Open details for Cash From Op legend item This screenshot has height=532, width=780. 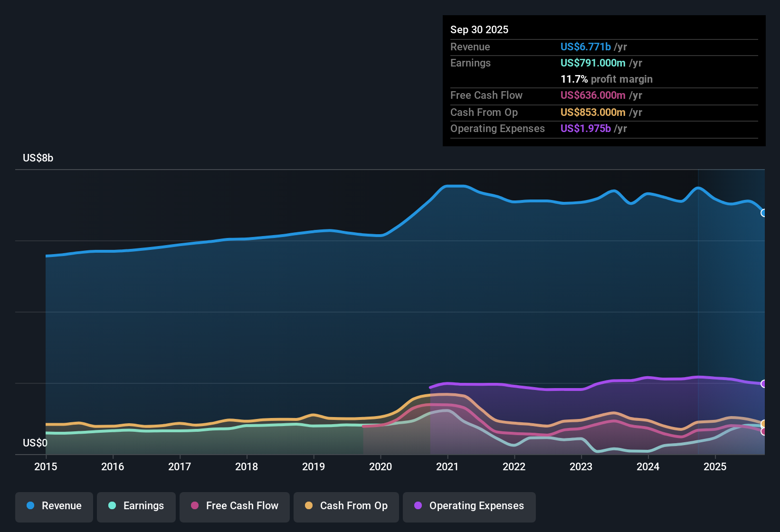tap(346, 506)
